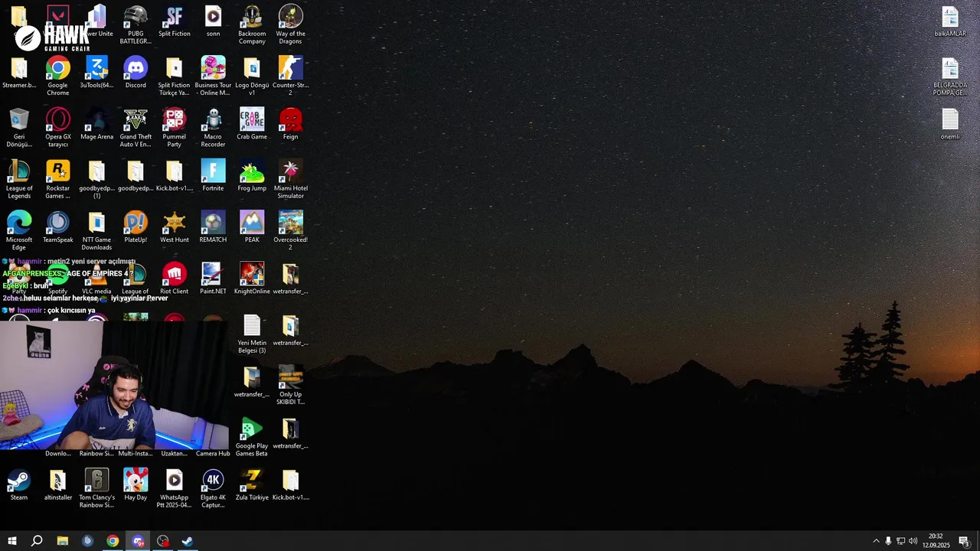Image resolution: width=980 pixels, height=551 pixels.
Task: Open the Split Fiction game shortcut
Action: point(175,21)
